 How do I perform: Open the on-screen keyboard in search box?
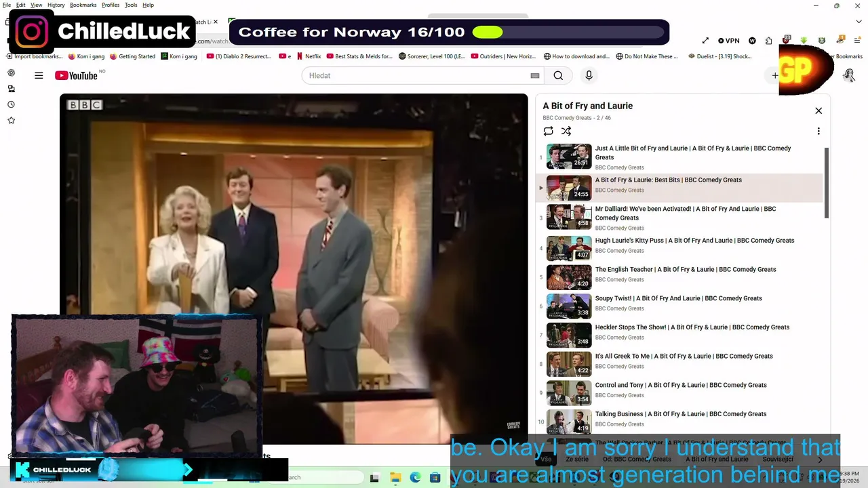tap(535, 76)
